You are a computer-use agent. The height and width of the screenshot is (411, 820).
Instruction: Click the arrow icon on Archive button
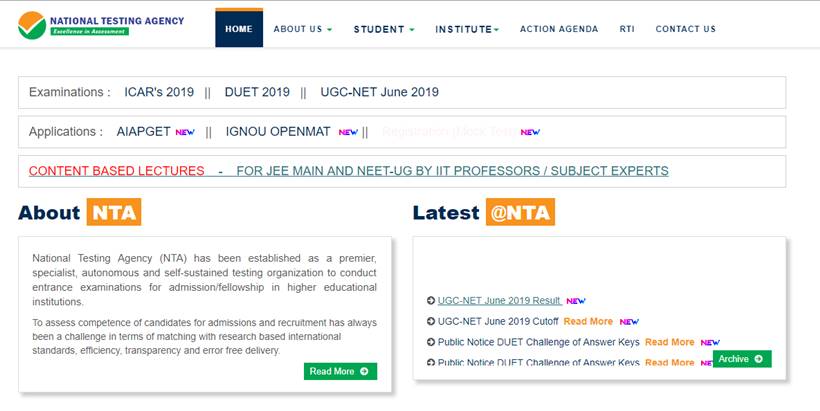pos(758,359)
